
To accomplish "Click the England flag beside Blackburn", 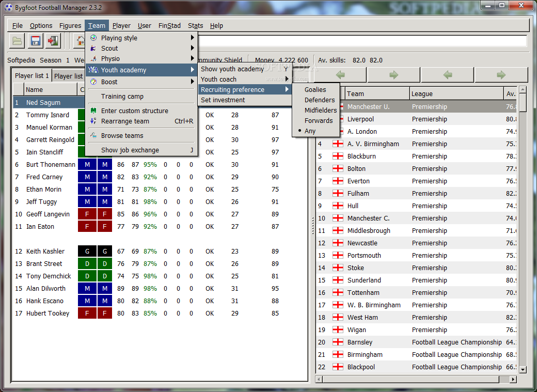I will pos(338,156).
